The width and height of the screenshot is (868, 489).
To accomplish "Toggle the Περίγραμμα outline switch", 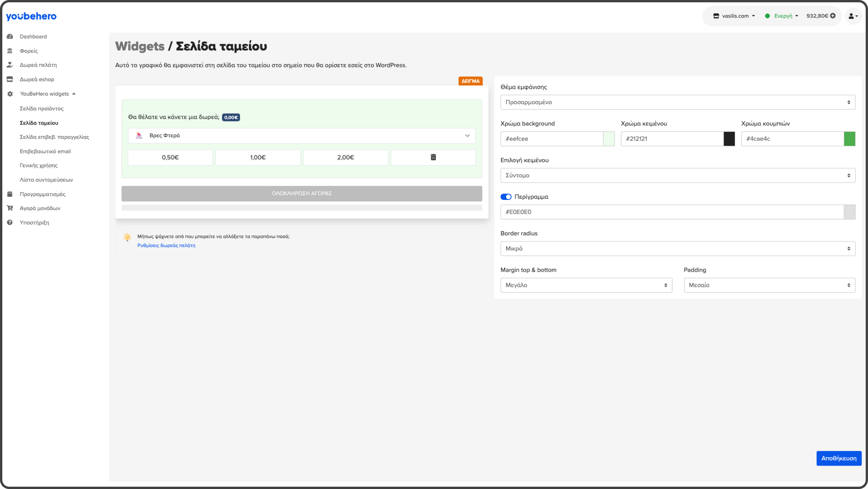I will [506, 197].
